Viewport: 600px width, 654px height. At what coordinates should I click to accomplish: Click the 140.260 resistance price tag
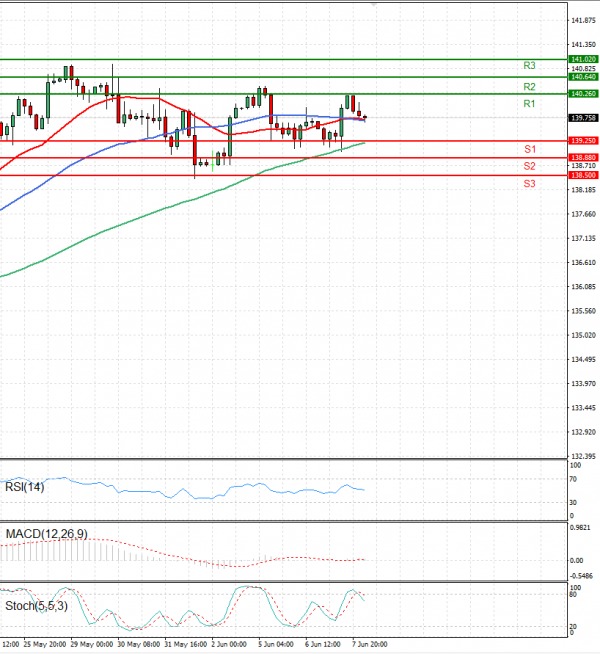[583, 94]
